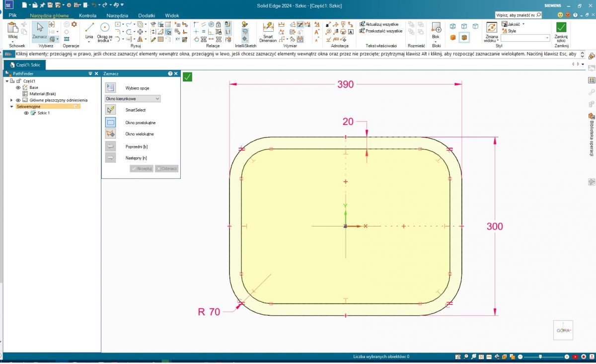Click the green Zamknij szkic checkmark
596x364 pixels.
tap(561, 27)
